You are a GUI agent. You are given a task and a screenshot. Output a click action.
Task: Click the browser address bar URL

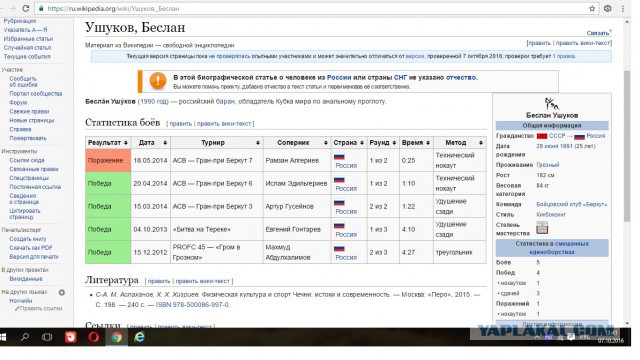[113, 9]
